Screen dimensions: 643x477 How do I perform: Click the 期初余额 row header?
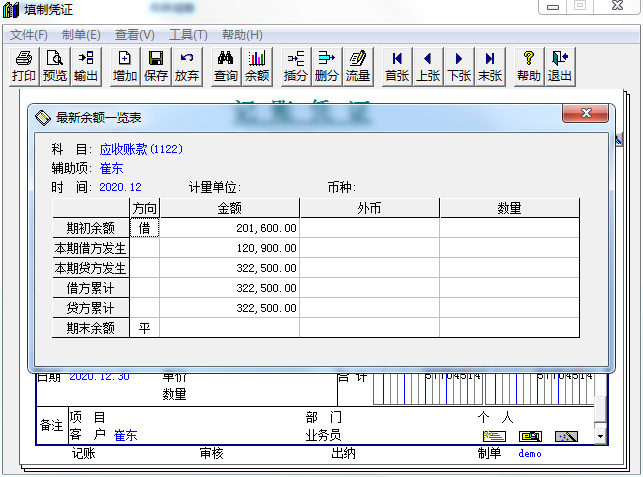coord(91,228)
